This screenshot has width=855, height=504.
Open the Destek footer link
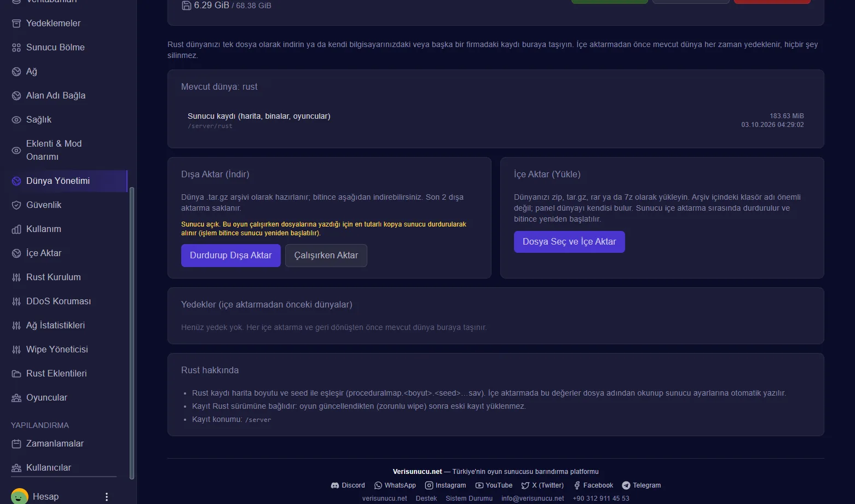point(426,499)
